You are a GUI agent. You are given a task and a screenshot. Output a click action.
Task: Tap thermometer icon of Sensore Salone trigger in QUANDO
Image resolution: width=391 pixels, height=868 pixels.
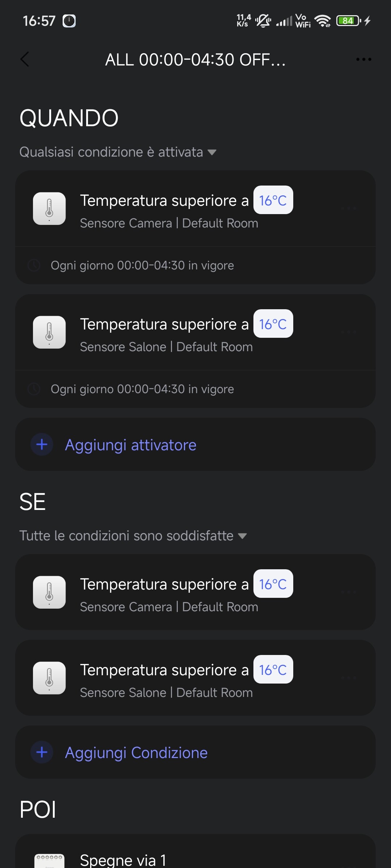click(49, 332)
